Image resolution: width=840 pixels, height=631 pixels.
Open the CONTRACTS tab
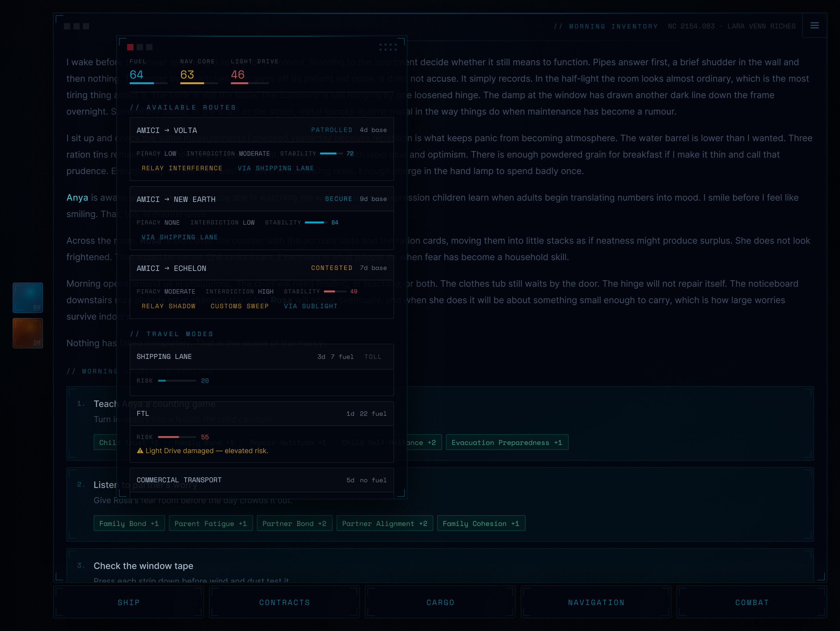284,602
